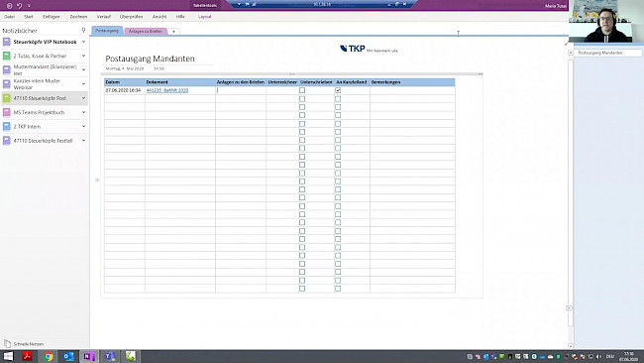Open Outlook from the taskbar
The image size is (644, 363).
[x=68, y=356]
